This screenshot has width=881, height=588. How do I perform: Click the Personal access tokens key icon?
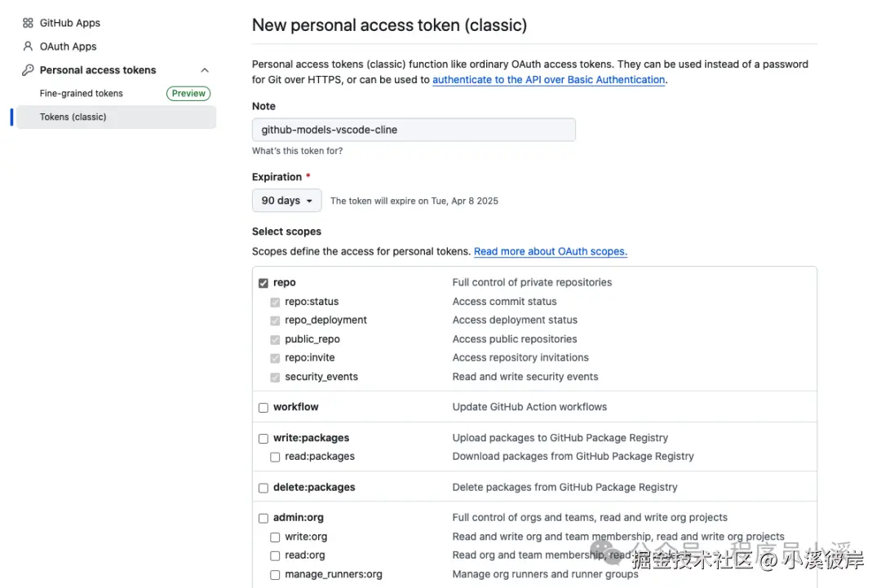28,70
